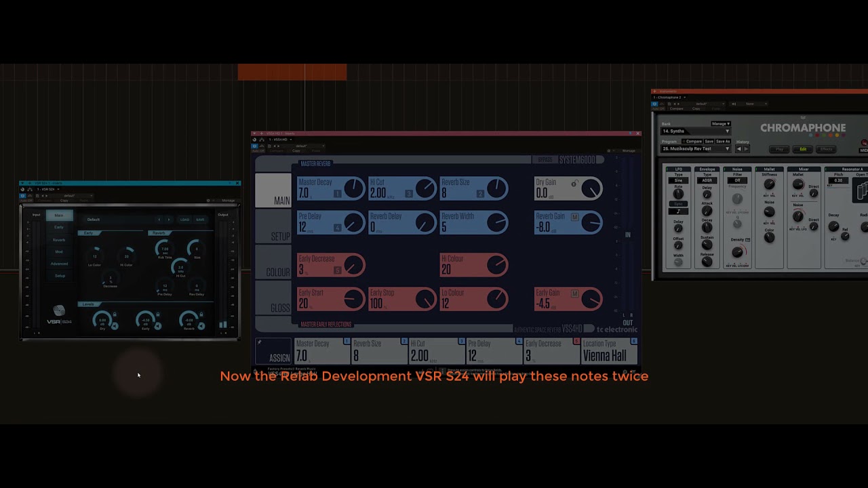868x488 pixels.
Task: Click Save As in Chromaphone
Action: (x=723, y=142)
